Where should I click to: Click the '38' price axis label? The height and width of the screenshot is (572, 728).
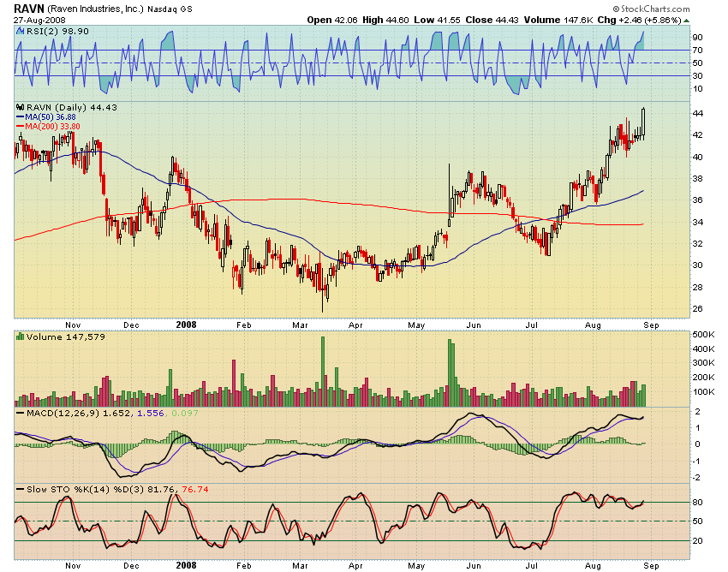tap(698, 178)
